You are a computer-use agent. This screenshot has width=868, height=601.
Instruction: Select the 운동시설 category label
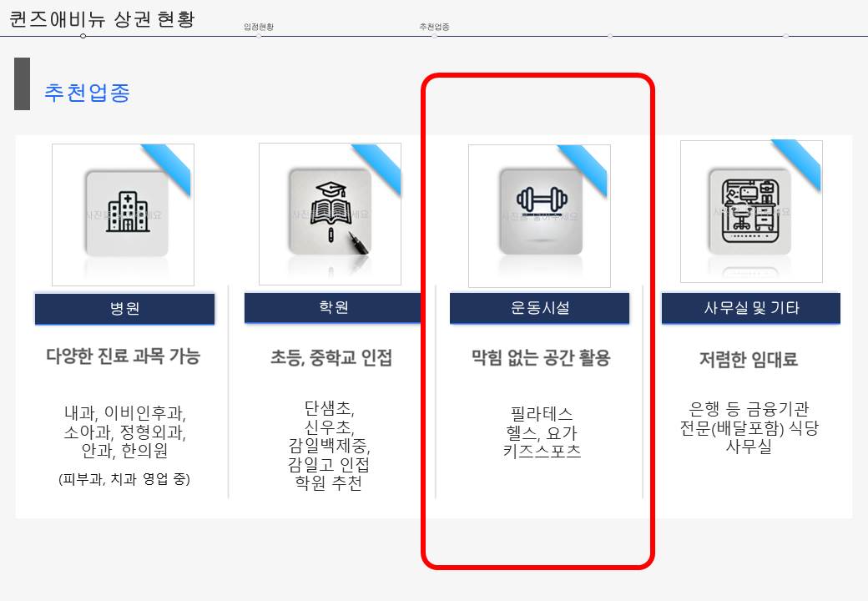[540, 308]
